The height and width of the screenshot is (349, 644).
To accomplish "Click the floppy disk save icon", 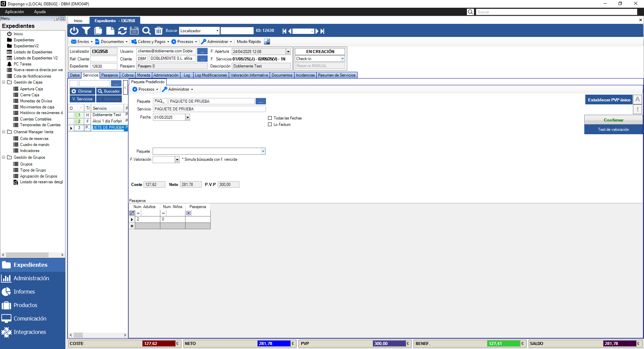I will coord(135,31).
